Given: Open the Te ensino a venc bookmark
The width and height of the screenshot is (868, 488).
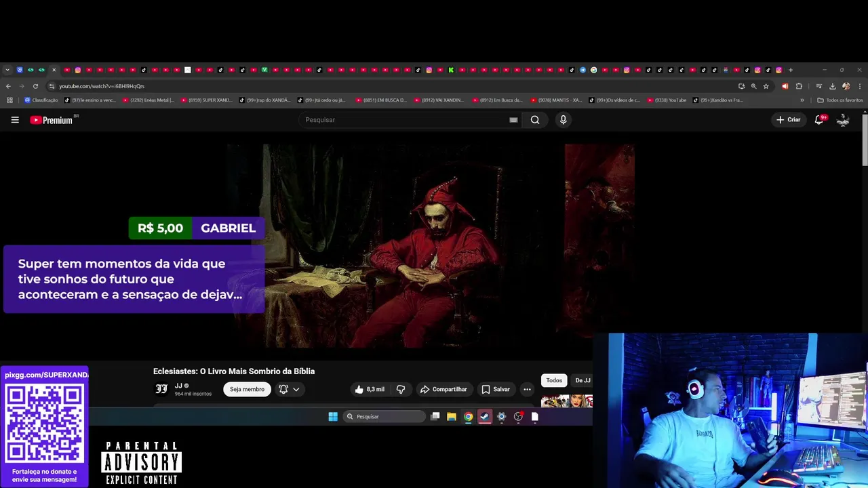Looking at the screenshot, I should pyautogui.click(x=91, y=100).
